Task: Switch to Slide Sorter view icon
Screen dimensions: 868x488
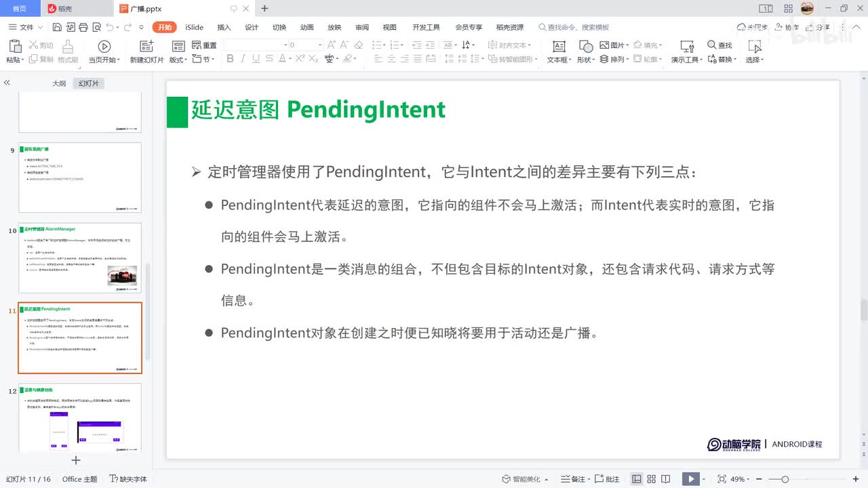Action: point(652,479)
